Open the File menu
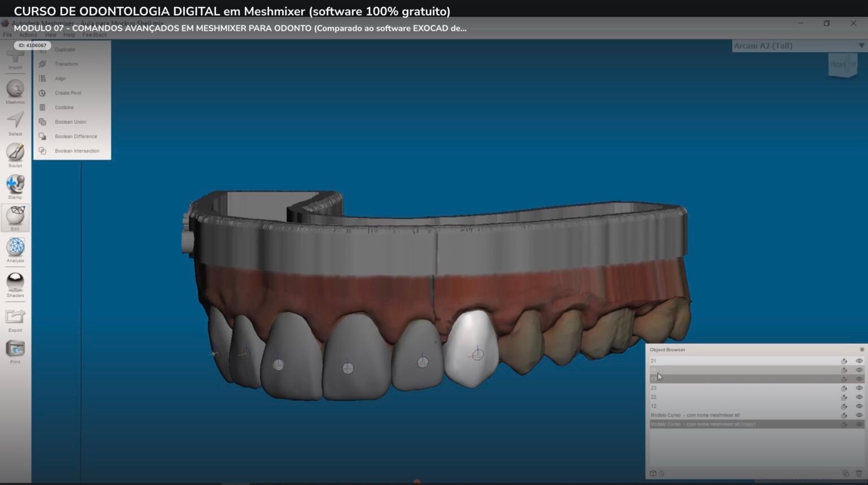Image resolution: width=868 pixels, height=485 pixels. point(7,34)
